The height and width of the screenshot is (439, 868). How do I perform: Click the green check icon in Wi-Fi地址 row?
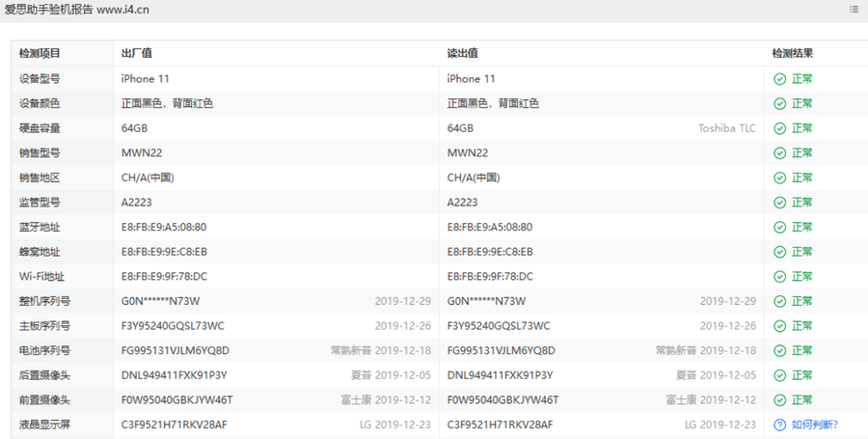coord(779,277)
